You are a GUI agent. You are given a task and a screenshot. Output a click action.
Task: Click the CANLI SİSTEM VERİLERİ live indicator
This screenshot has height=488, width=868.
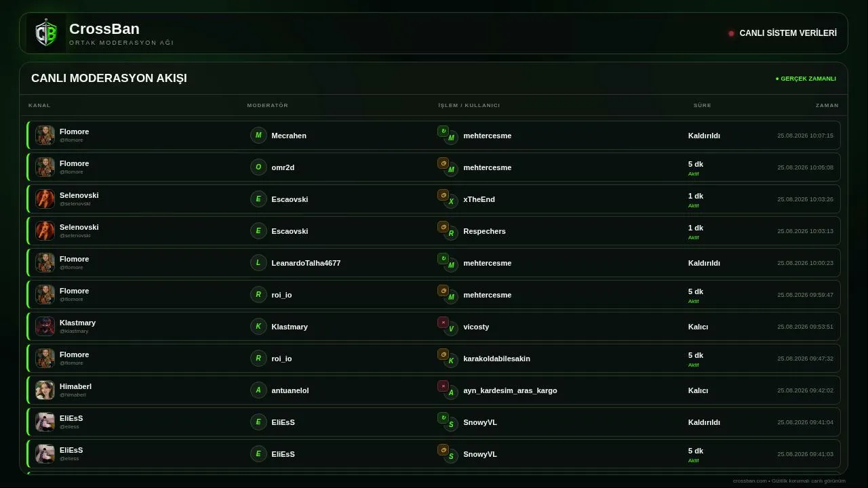click(x=783, y=33)
